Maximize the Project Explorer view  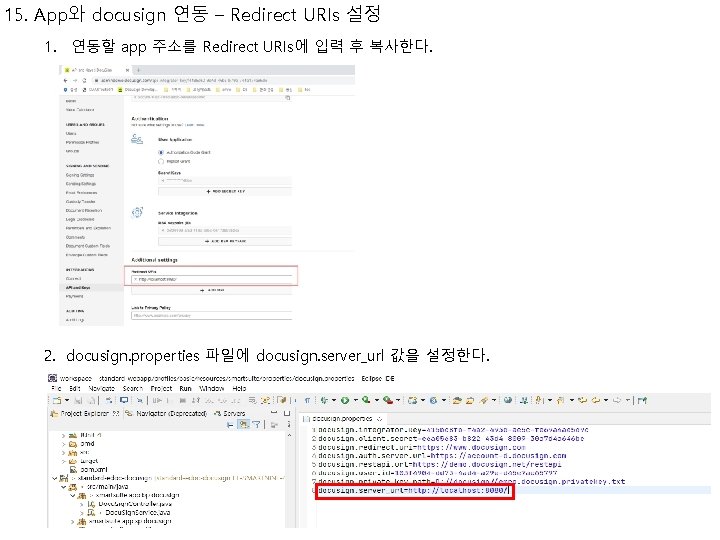point(287,413)
